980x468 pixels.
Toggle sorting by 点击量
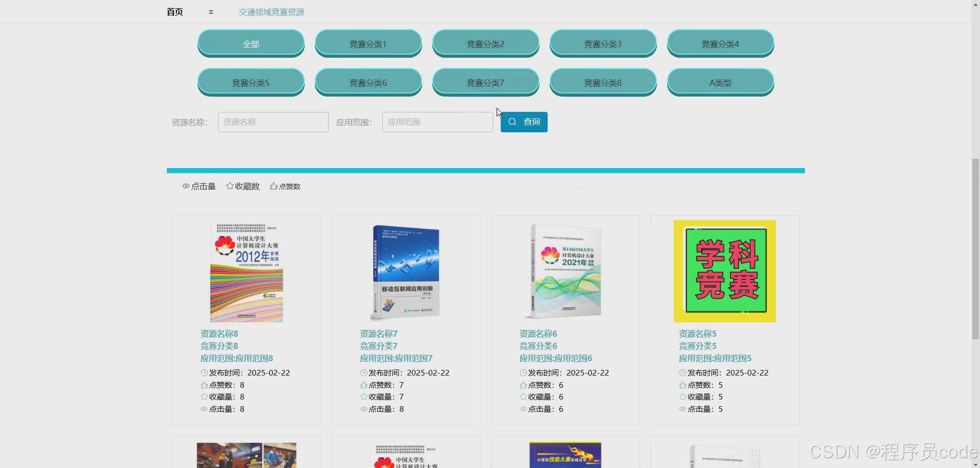199,186
